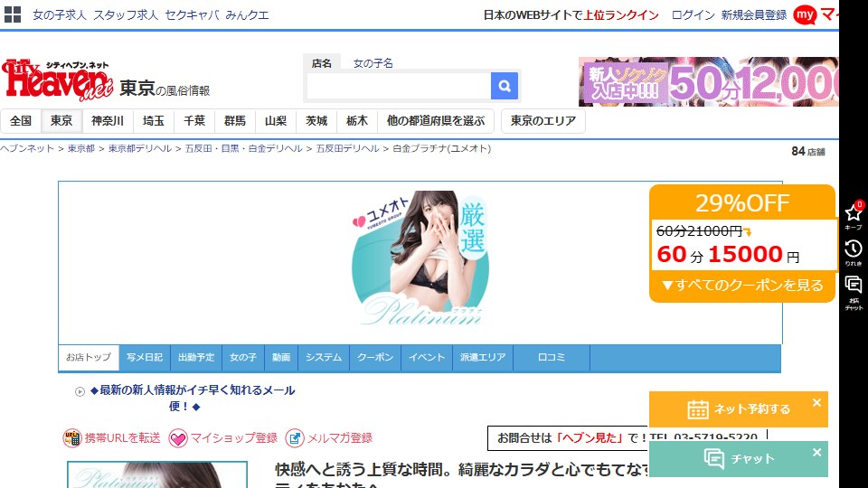Click 上位ランクイン red text
This screenshot has width=868, height=488.
[x=621, y=15]
